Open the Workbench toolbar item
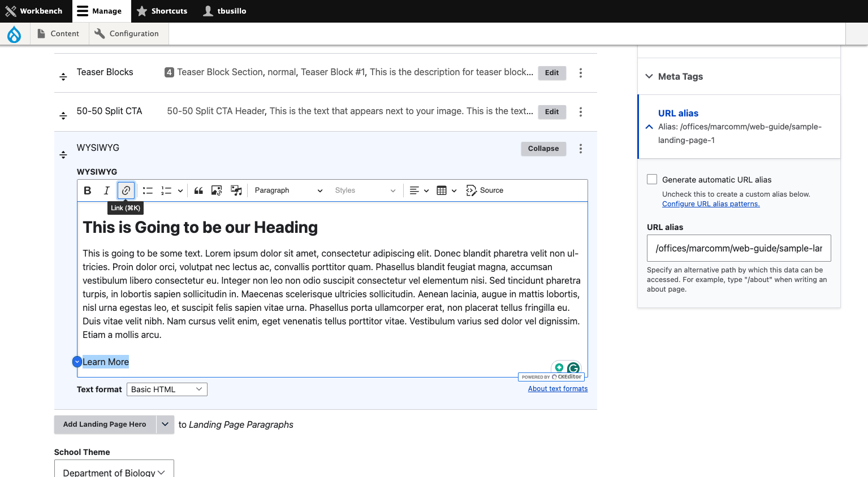The image size is (868, 477). (x=34, y=11)
